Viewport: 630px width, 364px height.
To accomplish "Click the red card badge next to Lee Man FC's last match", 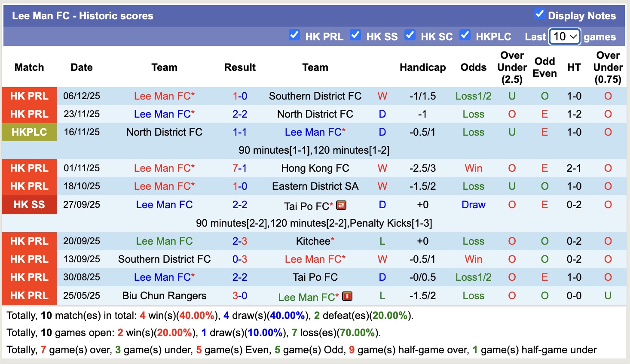I will [346, 296].
